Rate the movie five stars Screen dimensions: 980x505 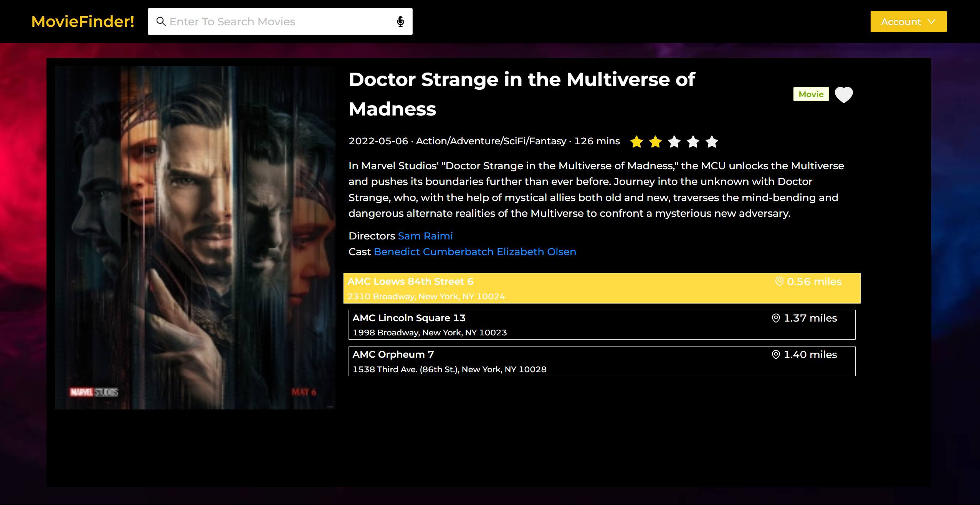click(x=712, y=142)
